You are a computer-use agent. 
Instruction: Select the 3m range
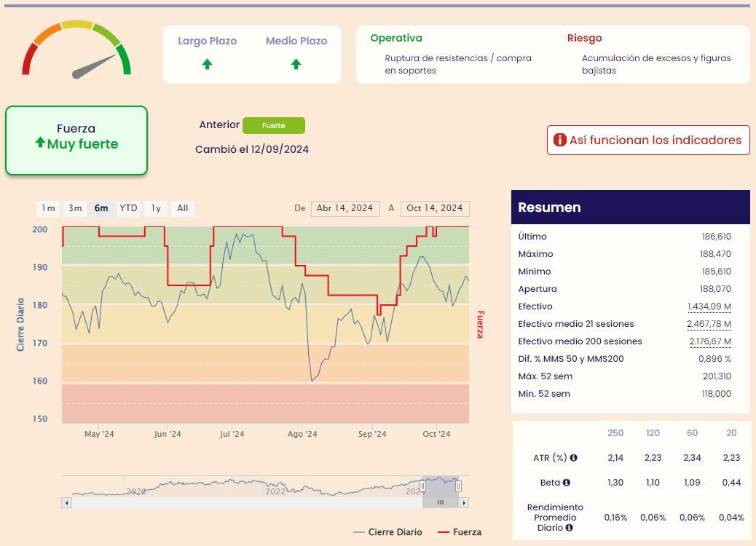point(75,208)
